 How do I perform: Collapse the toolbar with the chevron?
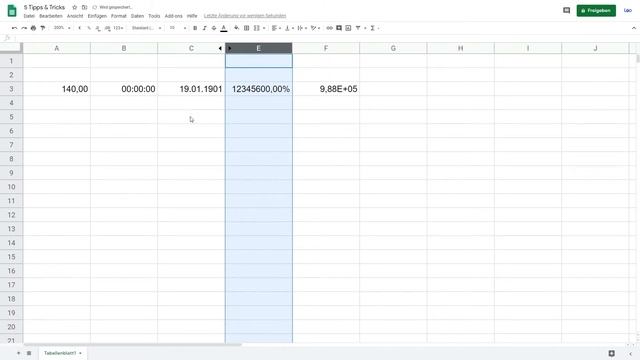634,28
